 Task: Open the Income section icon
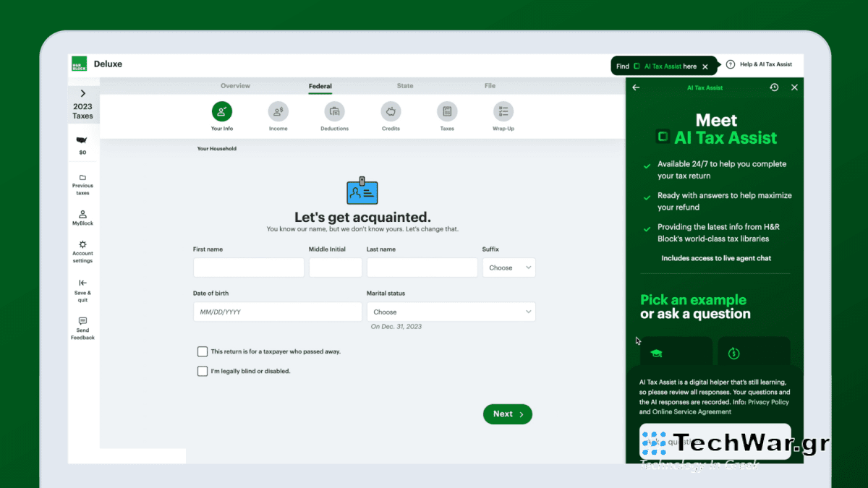click(x=278, y=111)
